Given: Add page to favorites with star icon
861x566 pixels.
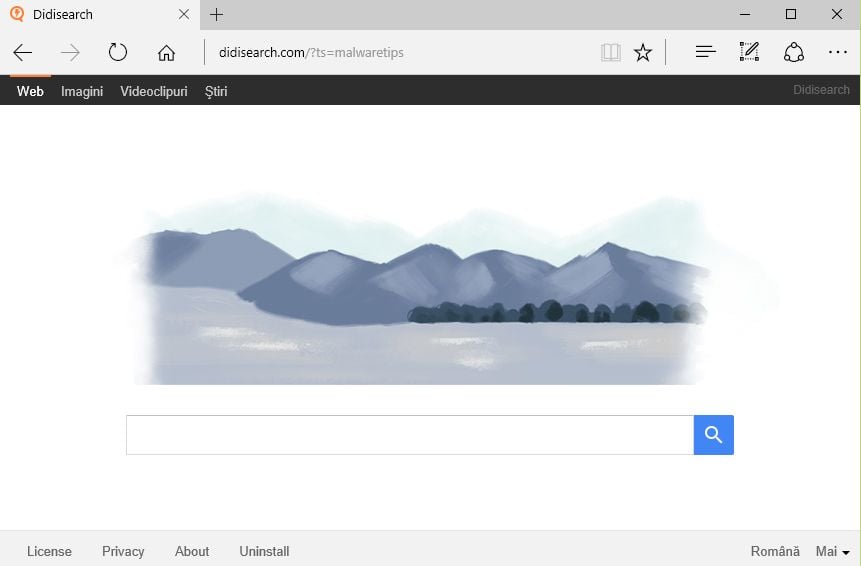Looking at the screenshot, I should tap(642, 53).
